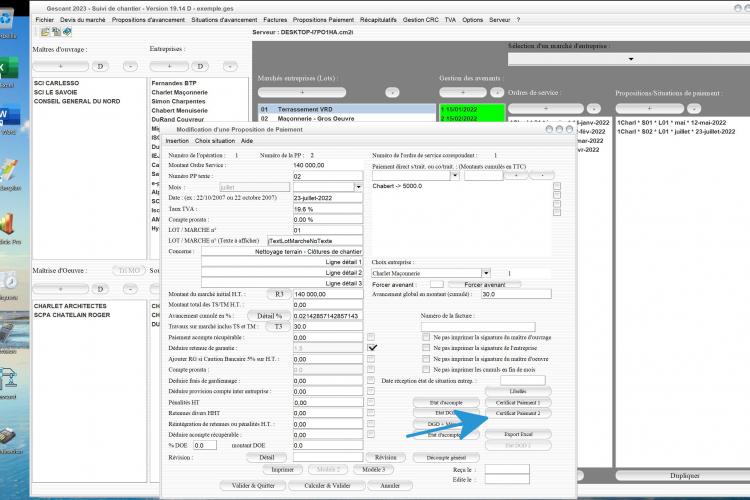Select lot 02 Maçonnerie - Gros Oeuvre
Screen dimensions: 750x500
point(347,118)
